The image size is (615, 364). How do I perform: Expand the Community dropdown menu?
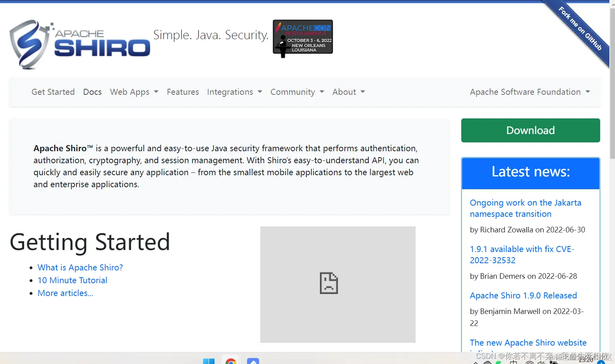pos(297,92)
